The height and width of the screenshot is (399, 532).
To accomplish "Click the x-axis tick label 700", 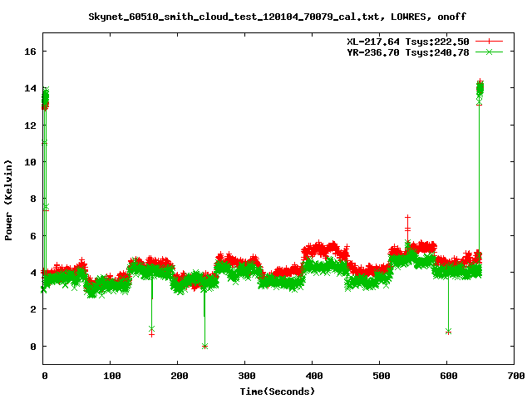I will tap(515, 376).
